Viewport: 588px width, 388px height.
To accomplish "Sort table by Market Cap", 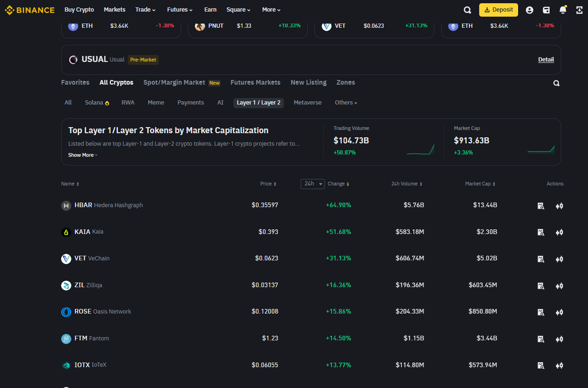I will 480,184.
